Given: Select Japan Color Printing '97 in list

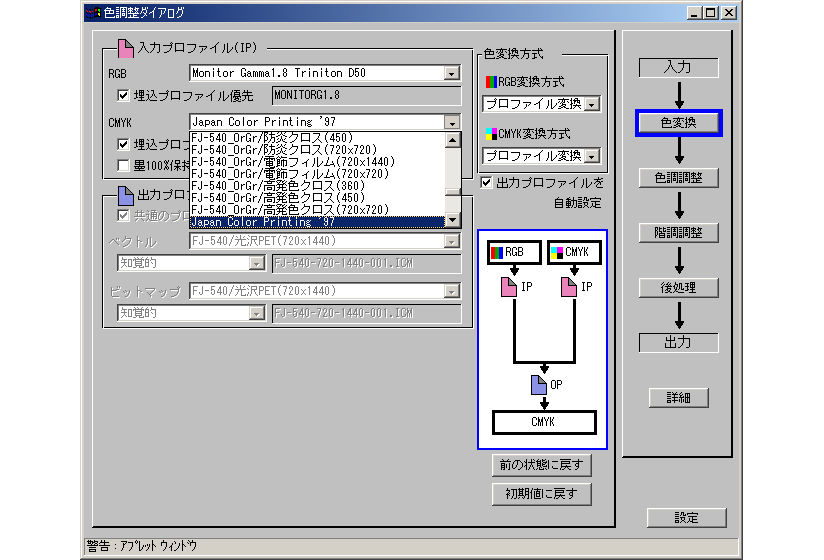Looking at the screenshot, I should click(x=316, y=222).
